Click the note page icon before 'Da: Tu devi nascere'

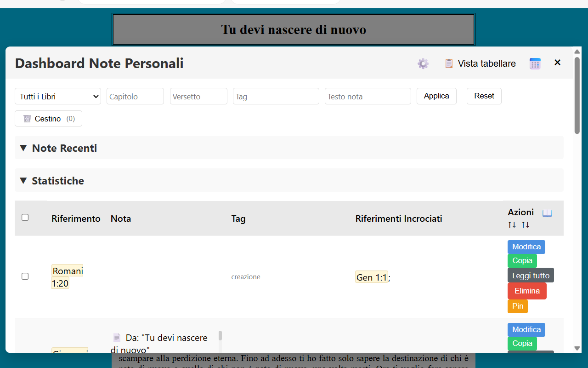[116, 337]
